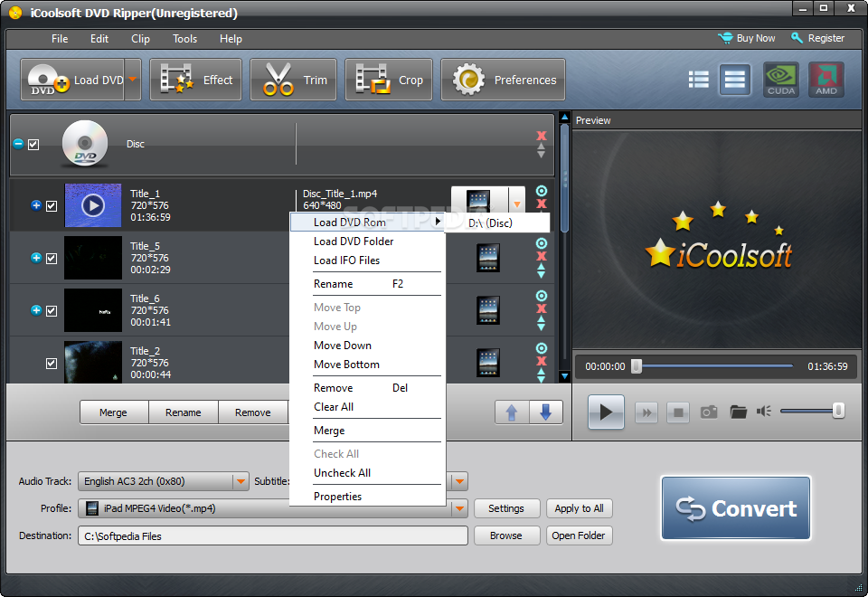The image size is (868, 597).
Task: Remove Title_6 using its red X
Action: 542,308
